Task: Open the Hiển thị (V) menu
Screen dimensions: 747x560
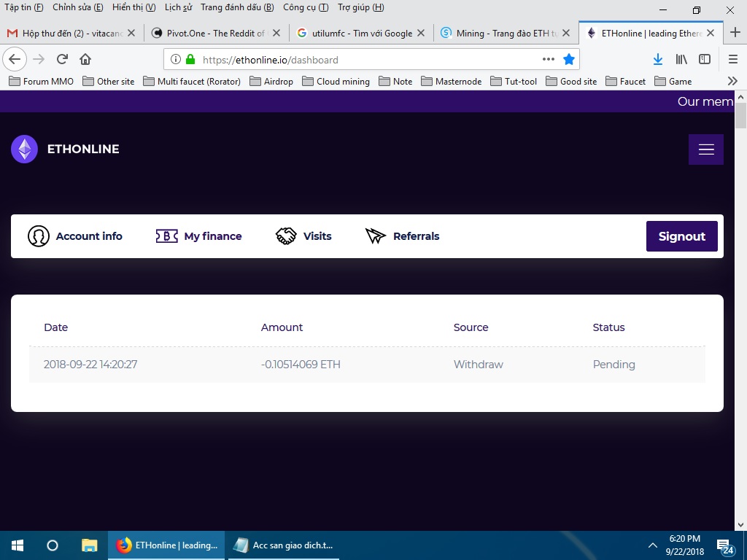Action: tap(134, 7)
